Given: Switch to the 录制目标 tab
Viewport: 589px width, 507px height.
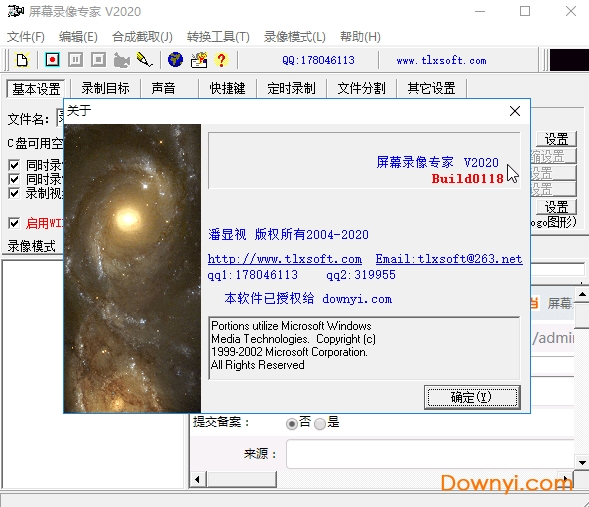Looking at the screenshot, I should pyautogui.click(x=106, y=88).
